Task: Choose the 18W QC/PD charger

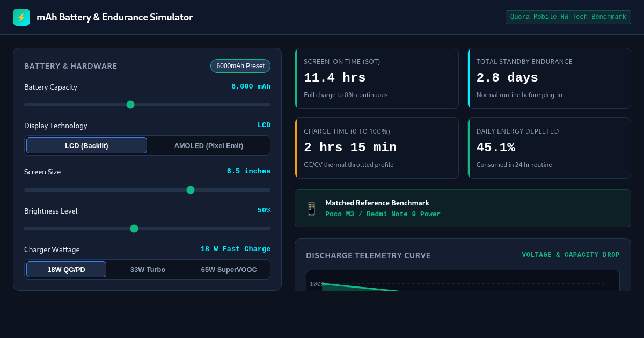Action: point(66,269)
